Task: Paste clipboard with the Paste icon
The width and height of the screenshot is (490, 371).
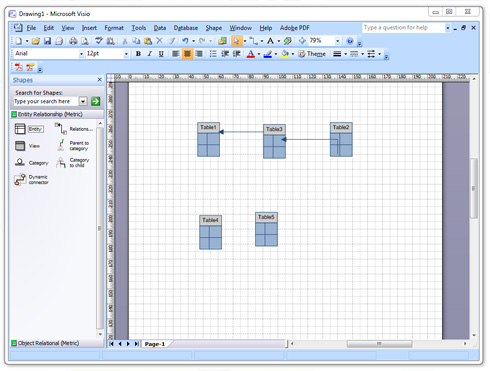Action: (148, 41)
